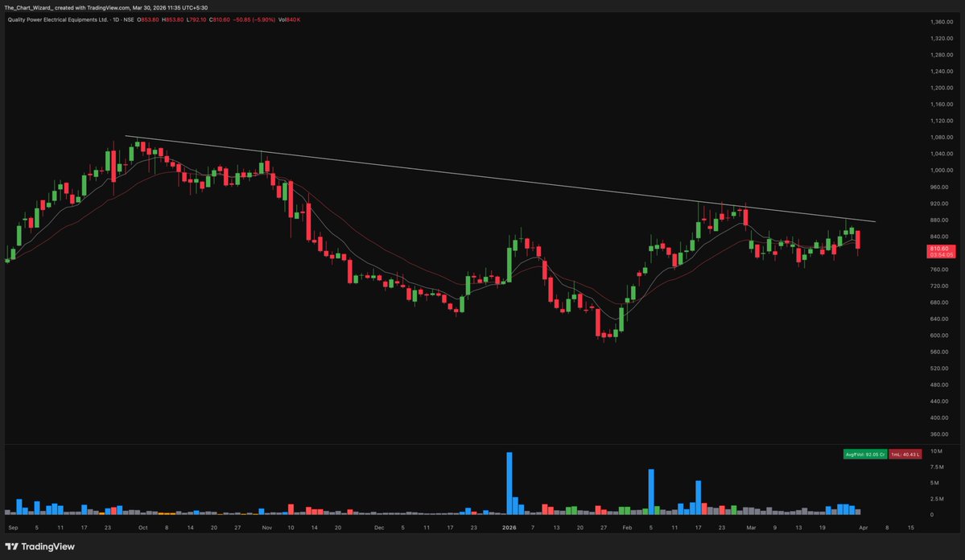Click volume axis label 2.5 M
Image resolution: width=965 pixels, height=560 pixels.
coord(937,499)
